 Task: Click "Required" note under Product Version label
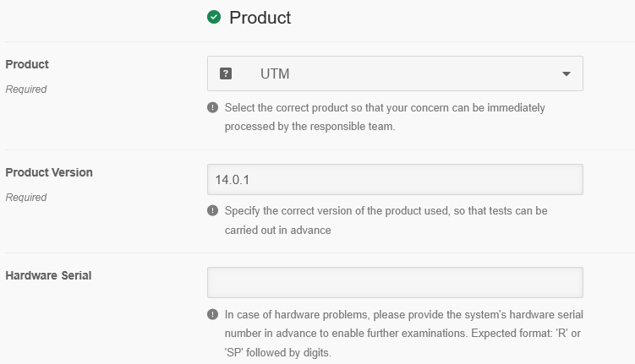(26, 198)
